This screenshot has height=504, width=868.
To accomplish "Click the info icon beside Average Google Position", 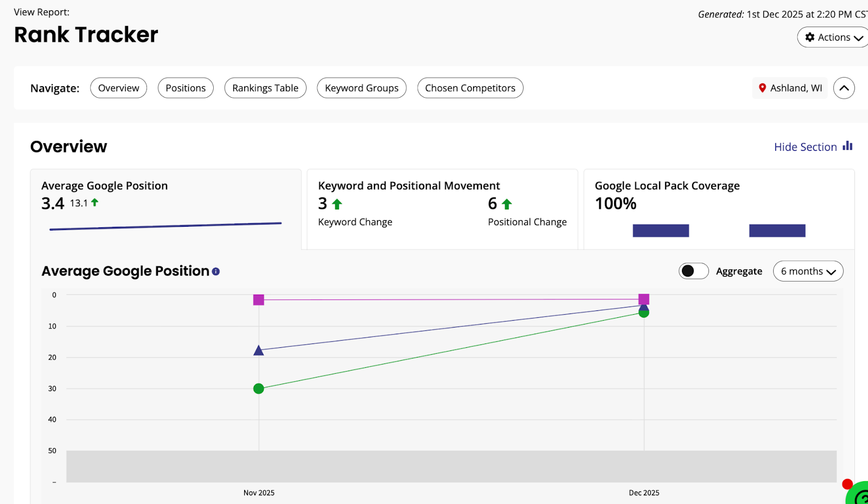I will (216, 271).
